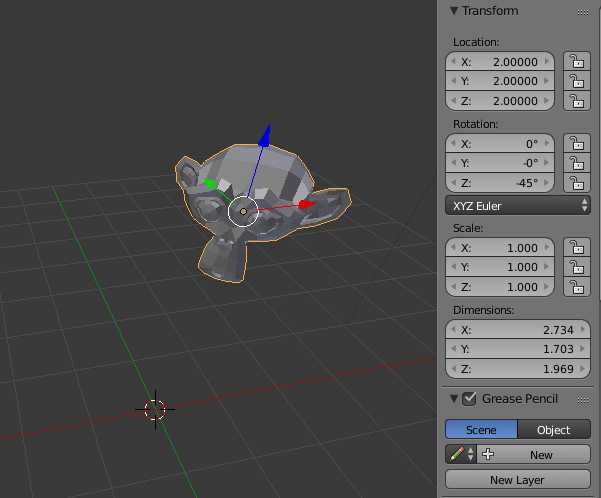This screenshot has width=601, height=498.
Task: Click the blue Z-axis manipulator arrow
Action: [265, 135]
